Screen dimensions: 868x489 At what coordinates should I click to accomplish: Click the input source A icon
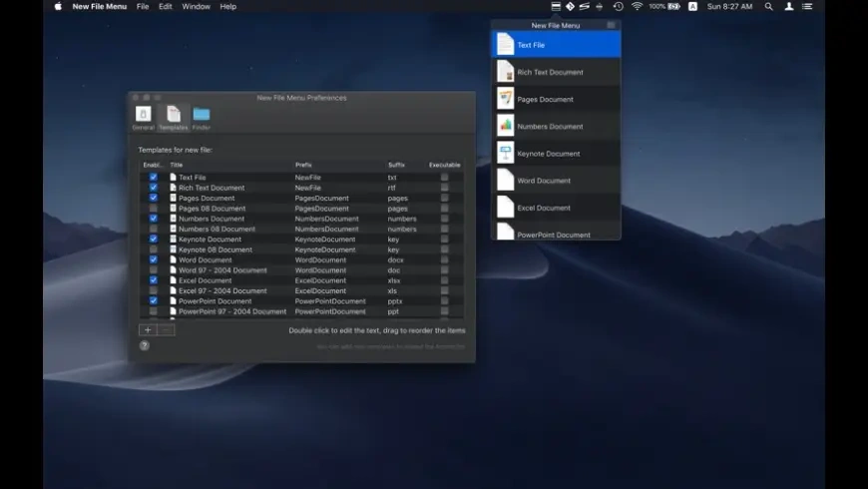[x=692, y=7]
